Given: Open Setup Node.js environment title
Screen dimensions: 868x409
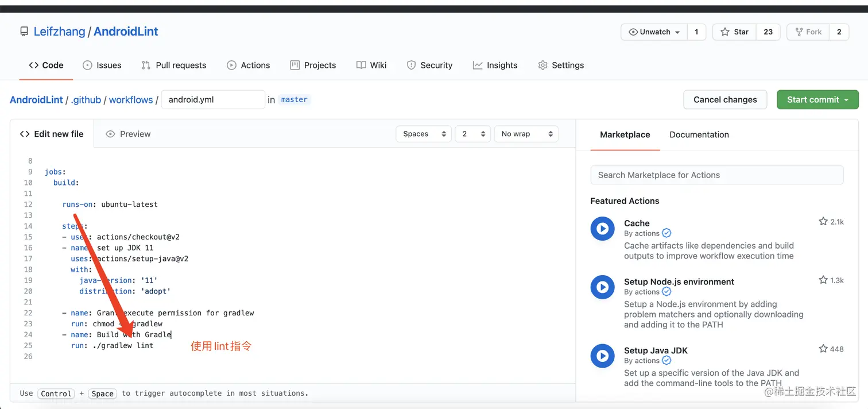Looking at the screenshot, I should (x=679, y=281).
